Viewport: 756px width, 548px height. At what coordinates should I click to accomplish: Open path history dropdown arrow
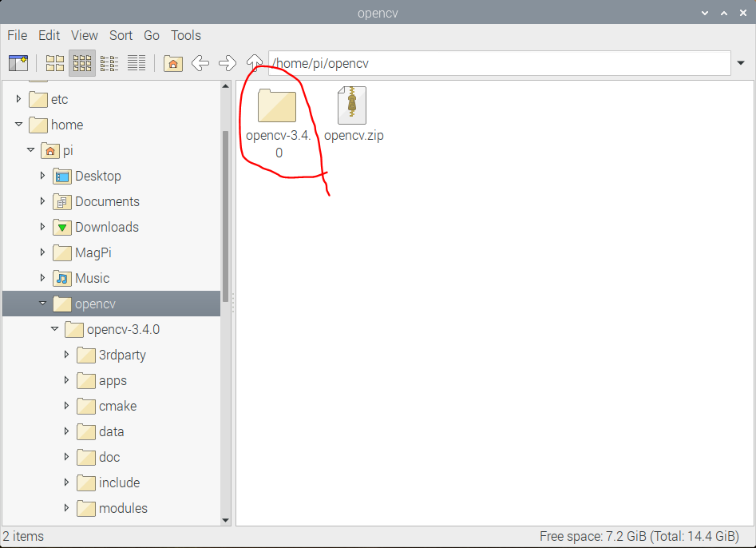pos(741,63)
